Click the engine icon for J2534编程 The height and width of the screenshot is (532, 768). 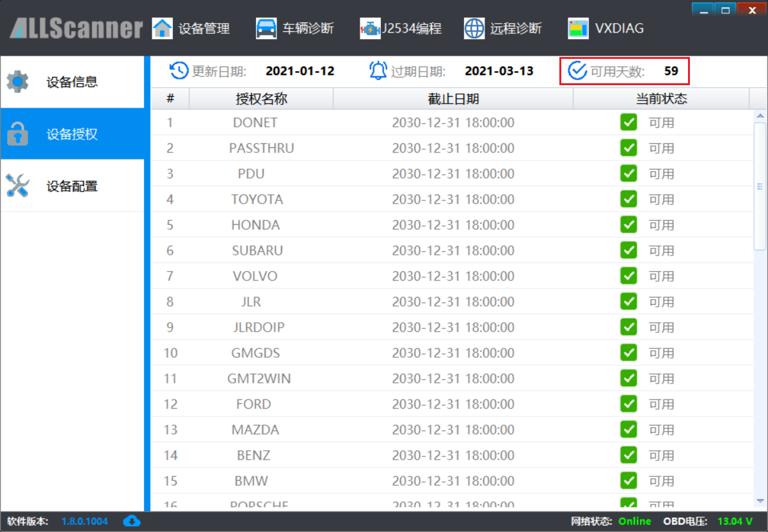(x=370, y=29)
